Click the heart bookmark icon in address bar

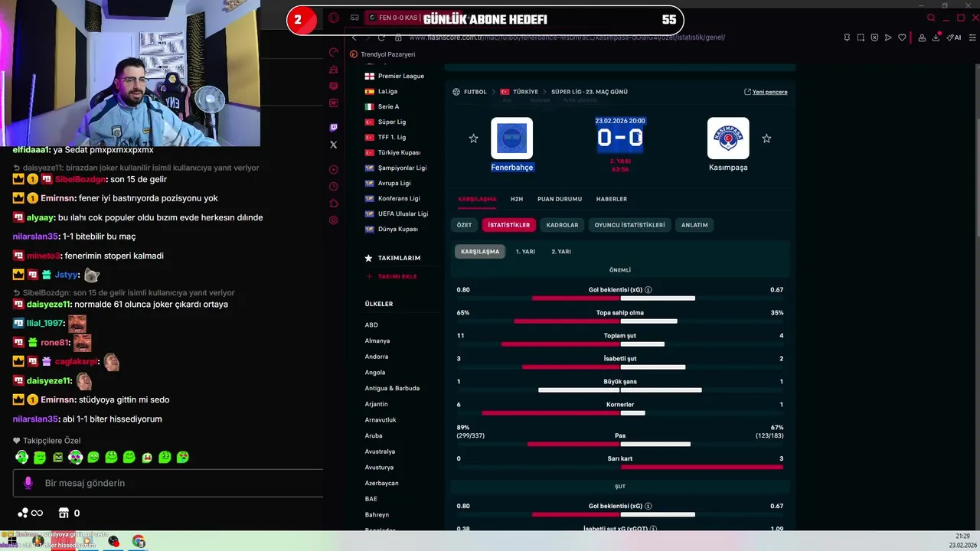click(902, 37)
